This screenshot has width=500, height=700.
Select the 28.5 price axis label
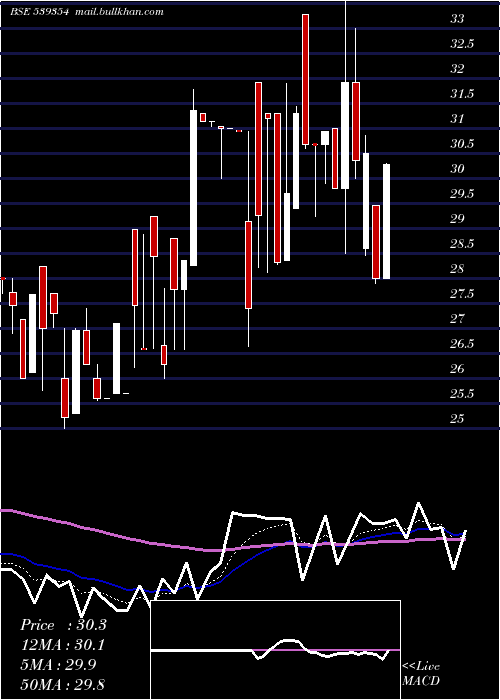click(x=462, y=244)
